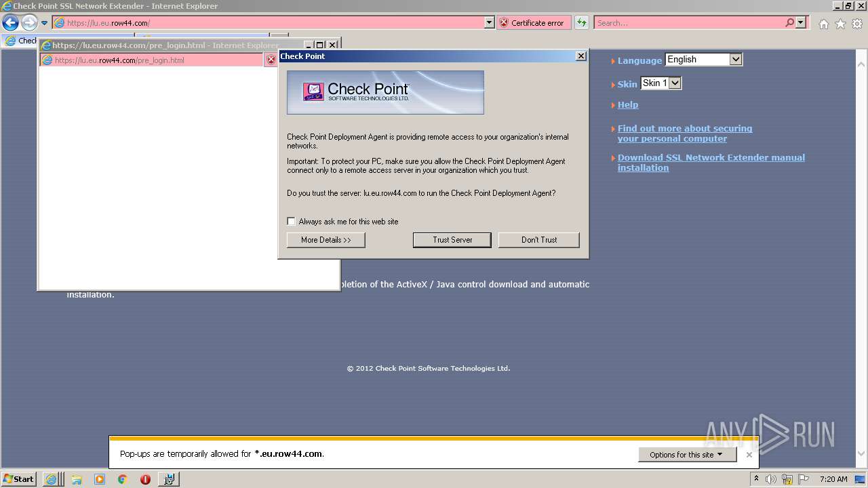
Task: Open the installer taskbar icon
Action: pyautogui.click(x=169, y=479)
